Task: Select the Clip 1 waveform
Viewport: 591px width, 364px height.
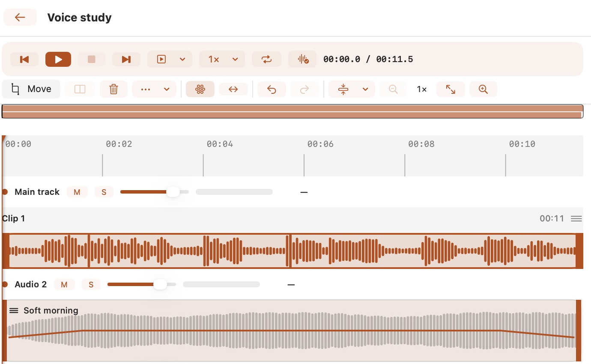Action: [293, 251]
